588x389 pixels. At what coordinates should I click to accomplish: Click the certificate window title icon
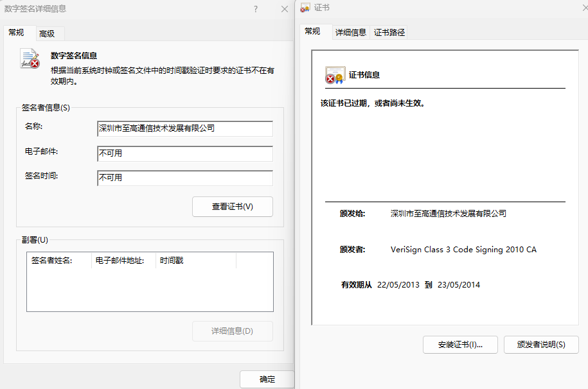305,8
